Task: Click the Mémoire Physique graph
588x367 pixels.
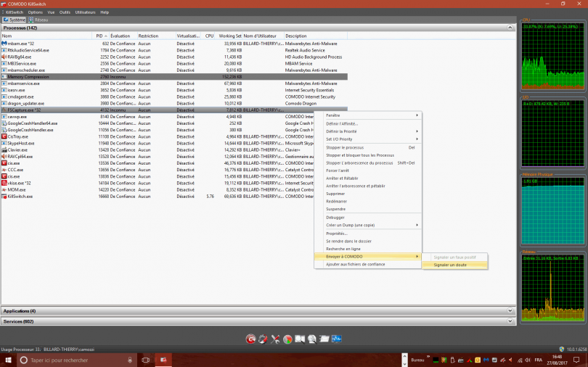Action: pyautogui.click(x=552, y=211)
